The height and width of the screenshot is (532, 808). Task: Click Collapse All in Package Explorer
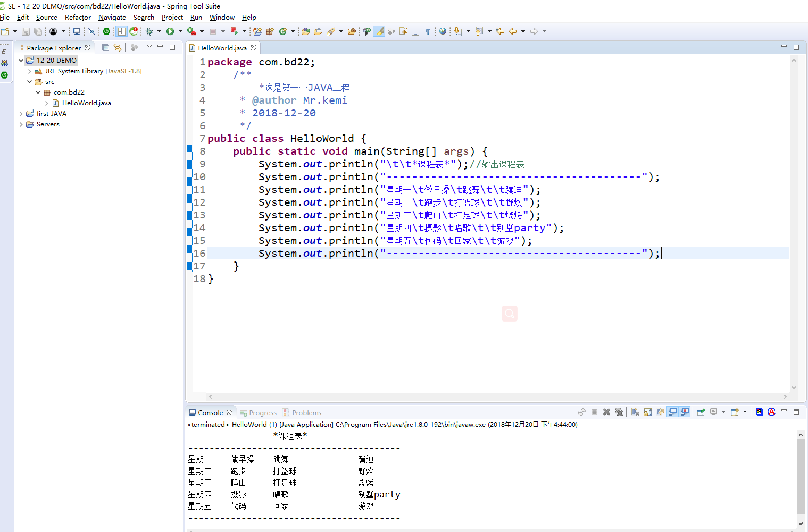[x=105, y=47]
